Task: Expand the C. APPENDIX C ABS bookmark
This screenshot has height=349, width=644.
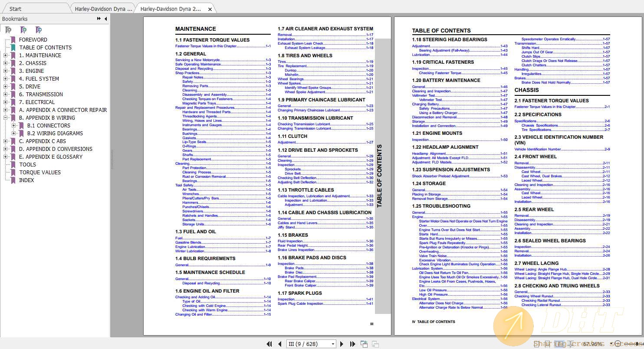Action: [x=5, y=141]
